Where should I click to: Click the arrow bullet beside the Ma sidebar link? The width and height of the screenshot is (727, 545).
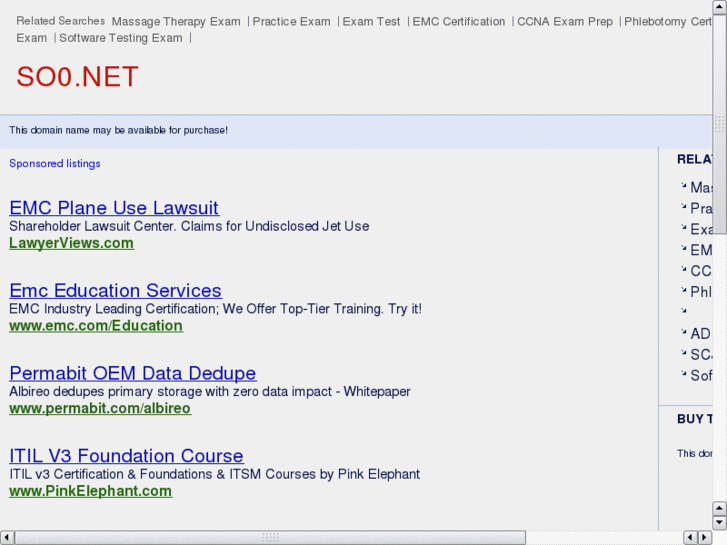click(x=683, y=186)
